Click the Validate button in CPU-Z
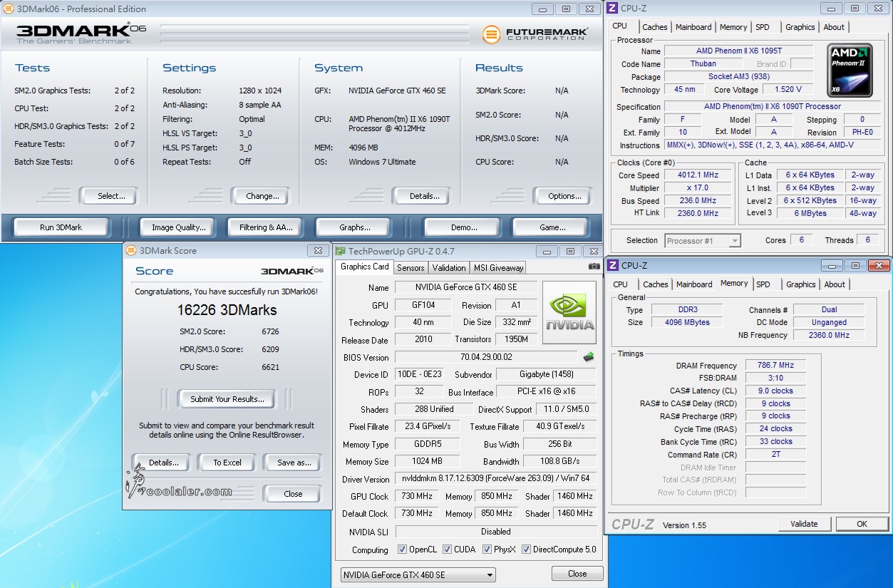This screenshot has height=588, width=893. point(804,524)
